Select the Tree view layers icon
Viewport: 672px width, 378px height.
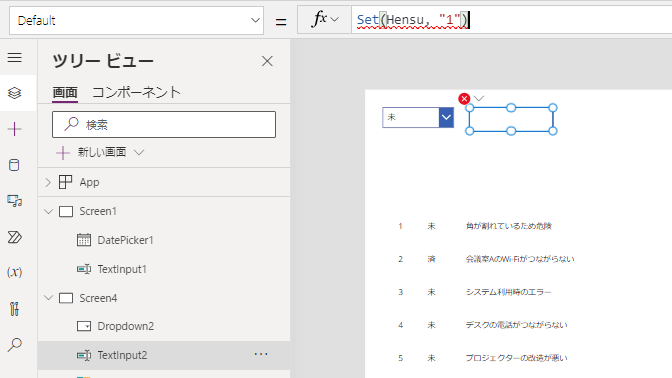point(15,93)
